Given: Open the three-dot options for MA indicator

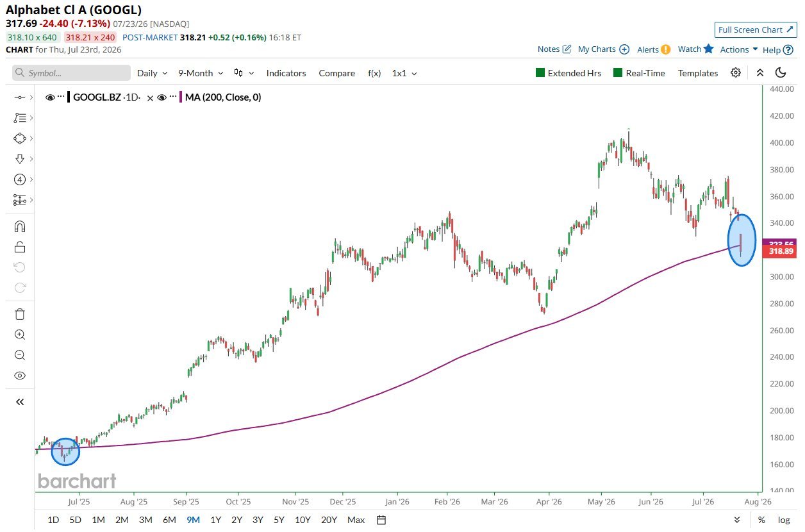Looking at the screenshot, I should click(x=173, y=97).
